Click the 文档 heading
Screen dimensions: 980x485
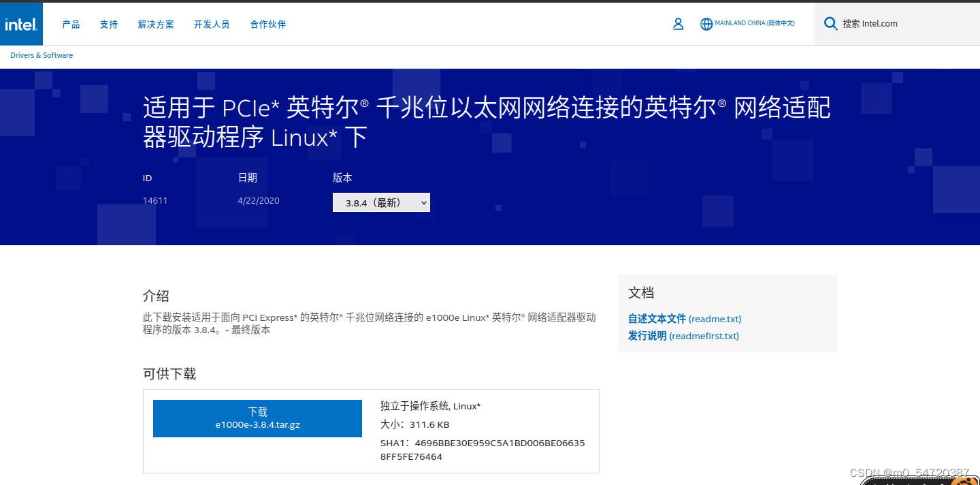point(641,293)
